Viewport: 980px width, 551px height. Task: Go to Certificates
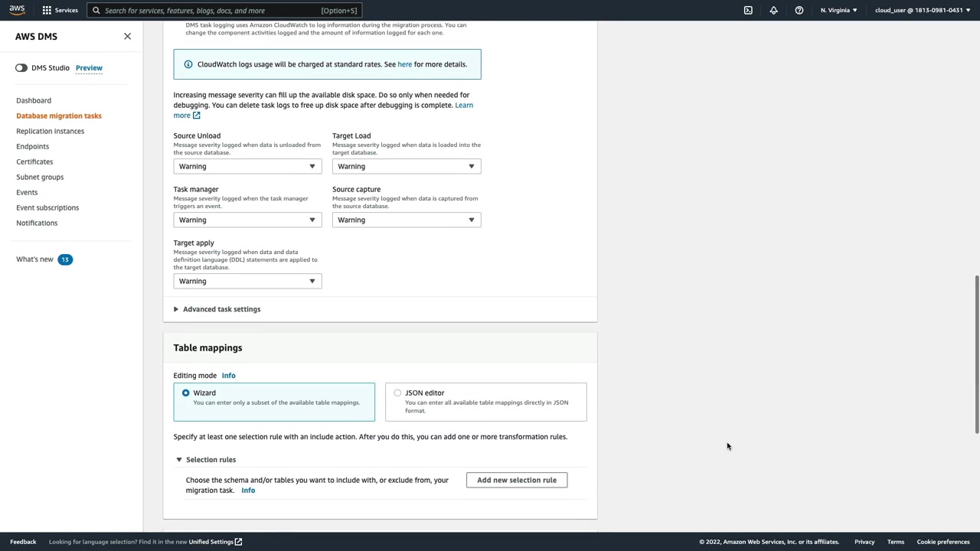[x=34, y=161]
